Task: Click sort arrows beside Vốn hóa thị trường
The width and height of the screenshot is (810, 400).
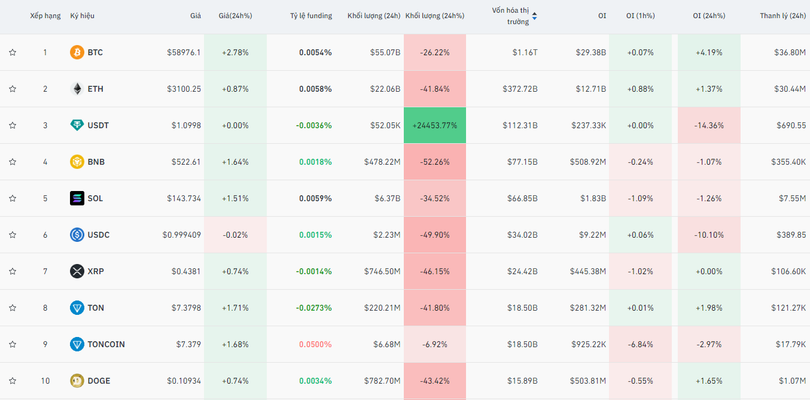Action: tap(534, 16)
